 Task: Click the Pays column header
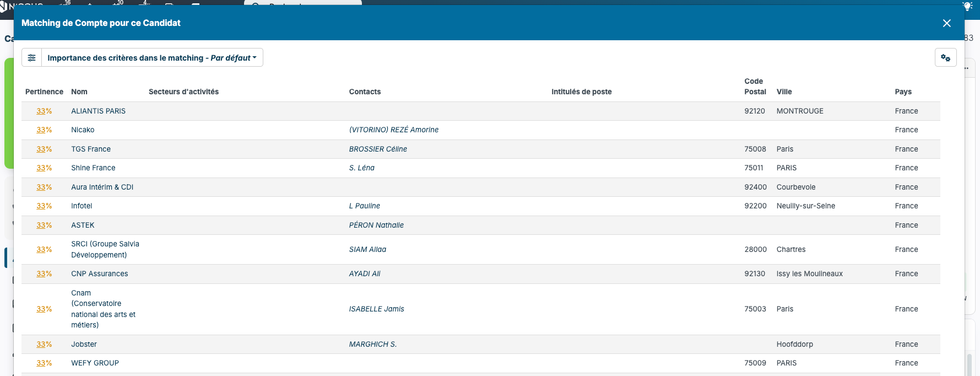(x=903, y=92)
